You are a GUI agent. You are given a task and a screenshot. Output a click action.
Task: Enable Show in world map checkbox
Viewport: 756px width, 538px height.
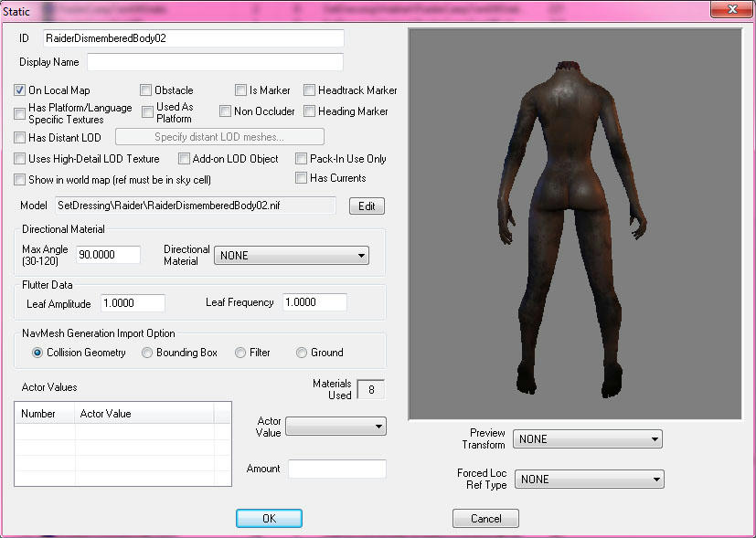(x=20, y=180)
